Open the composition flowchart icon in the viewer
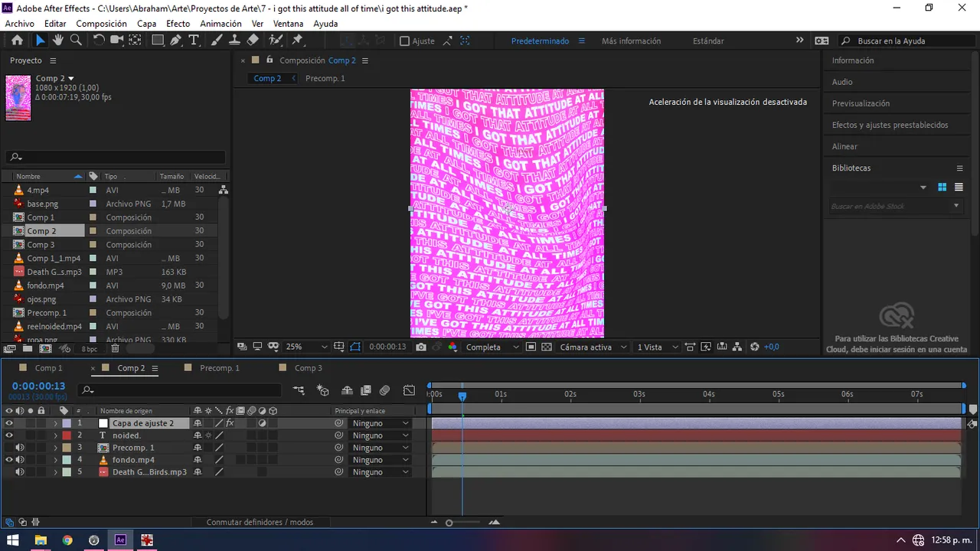The width and height of the screenshot is (980, 551). 737,347
